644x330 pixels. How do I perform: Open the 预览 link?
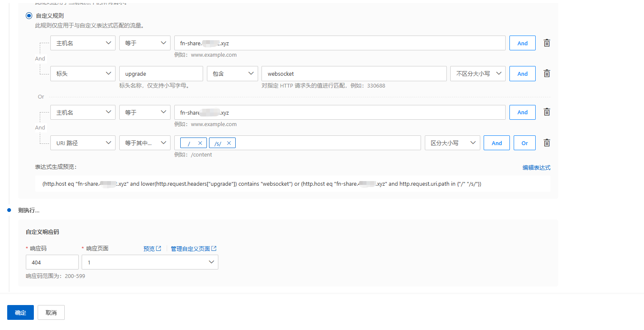pyautogui.click(x=149, y=249)
